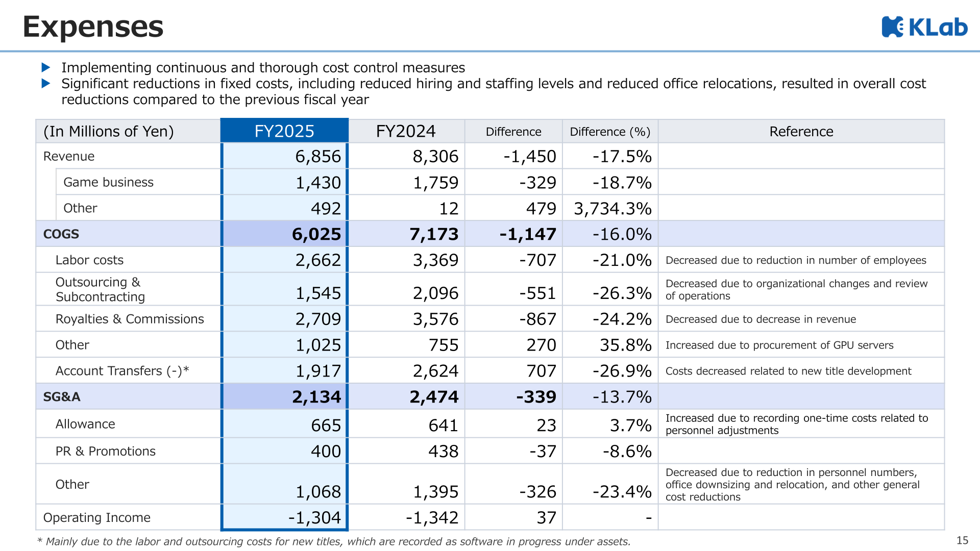Select the FY2024 column header

[x=406, y=131]
